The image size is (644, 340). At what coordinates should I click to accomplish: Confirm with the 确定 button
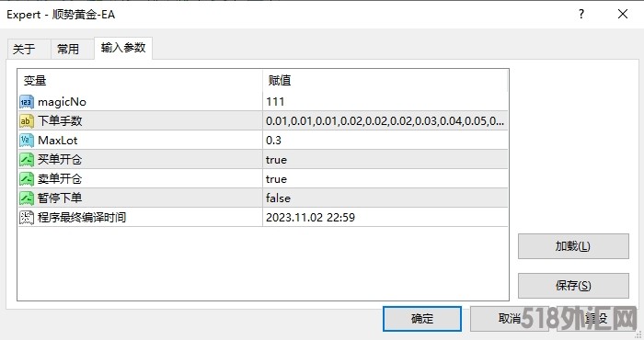[x=422, y=319]
